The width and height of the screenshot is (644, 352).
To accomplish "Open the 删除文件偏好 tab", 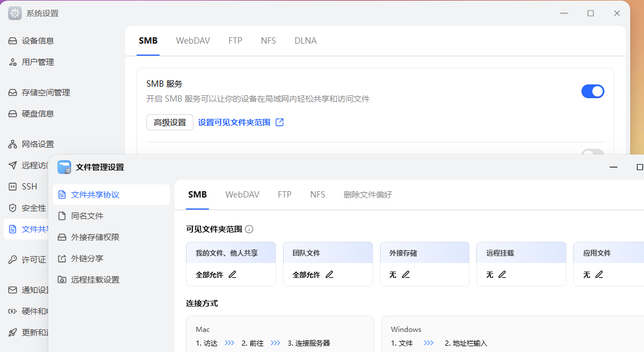I will tap(367, 195).
